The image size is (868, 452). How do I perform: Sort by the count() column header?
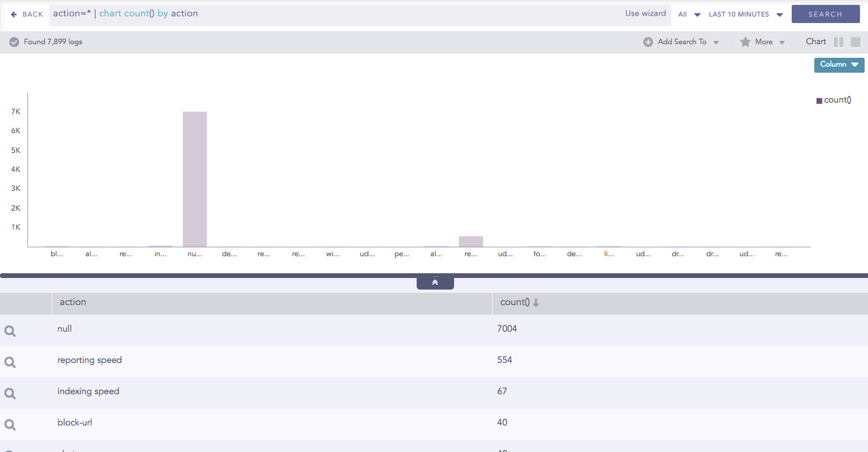click(x=515, y=302)
